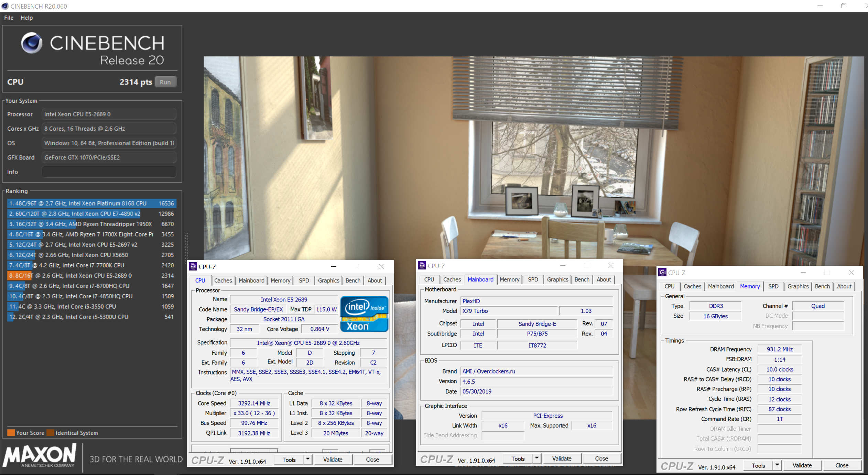
Task: Minimize the Cinebench window
Action: tap(820, 6)
